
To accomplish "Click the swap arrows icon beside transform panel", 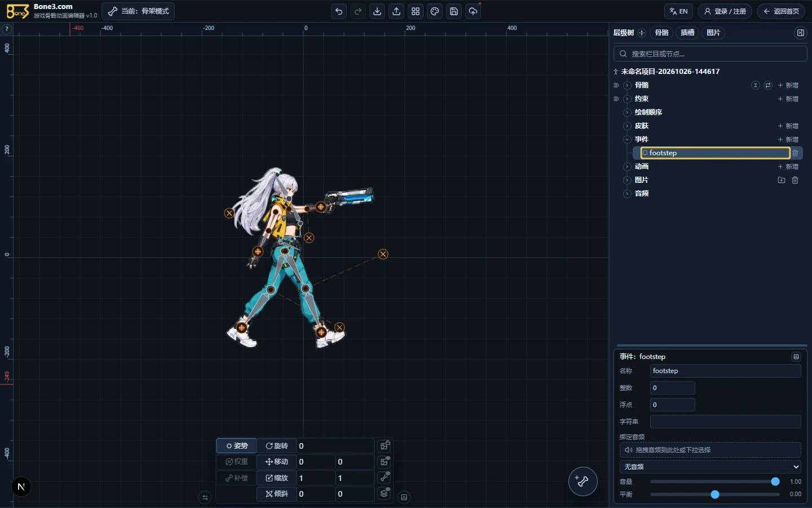I will (205, 497).
